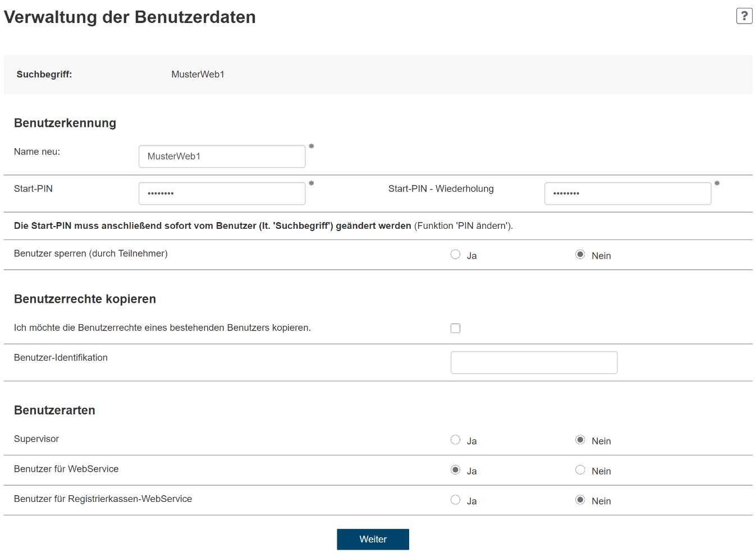Focus the Start-PIN Wiederholung field
Screen dimensions: 756x558
click(x=627, y=193)
